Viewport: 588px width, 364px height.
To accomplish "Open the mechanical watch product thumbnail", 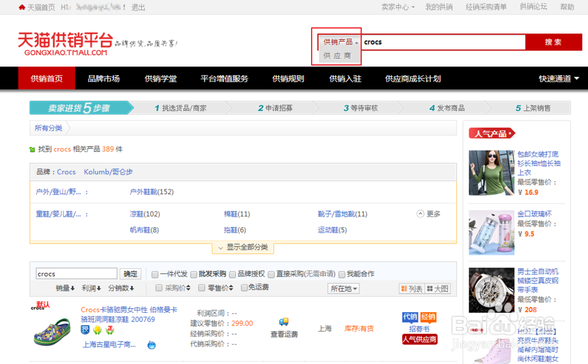I will pos(491,290).
